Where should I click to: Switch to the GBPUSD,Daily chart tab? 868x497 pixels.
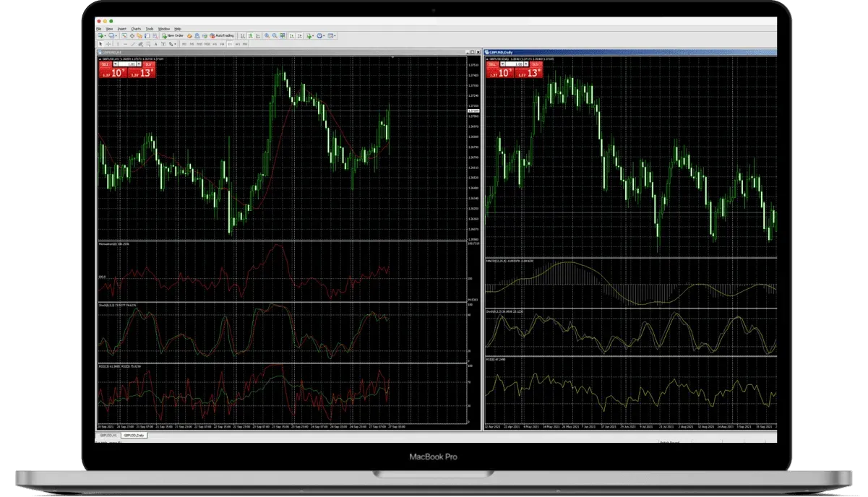135,436
